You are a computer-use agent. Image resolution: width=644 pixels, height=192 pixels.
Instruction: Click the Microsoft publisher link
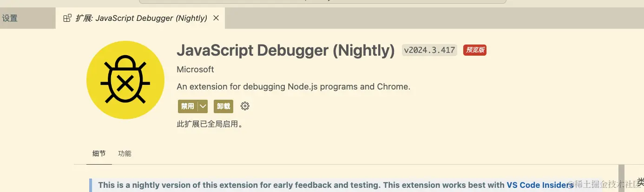point(195,69)
